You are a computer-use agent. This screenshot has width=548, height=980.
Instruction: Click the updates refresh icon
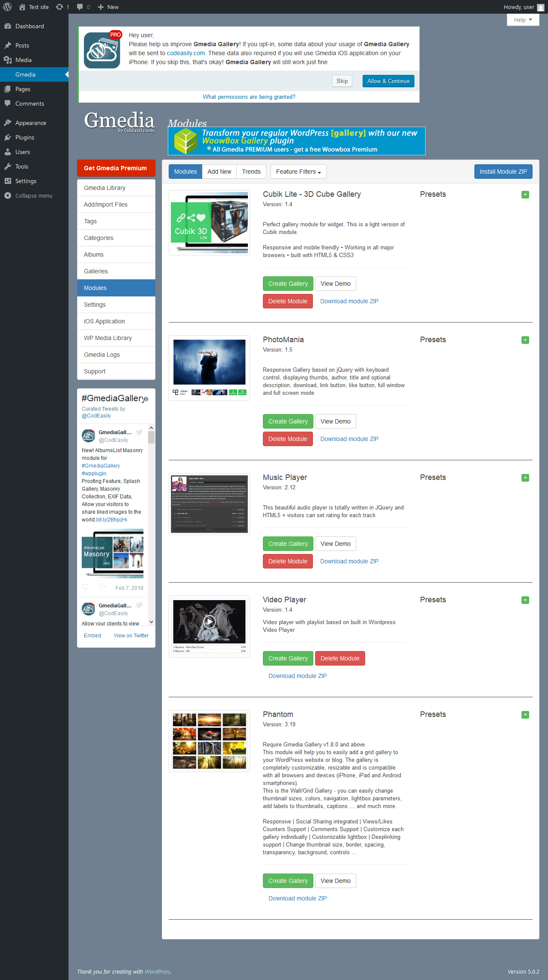click(60, 7)
